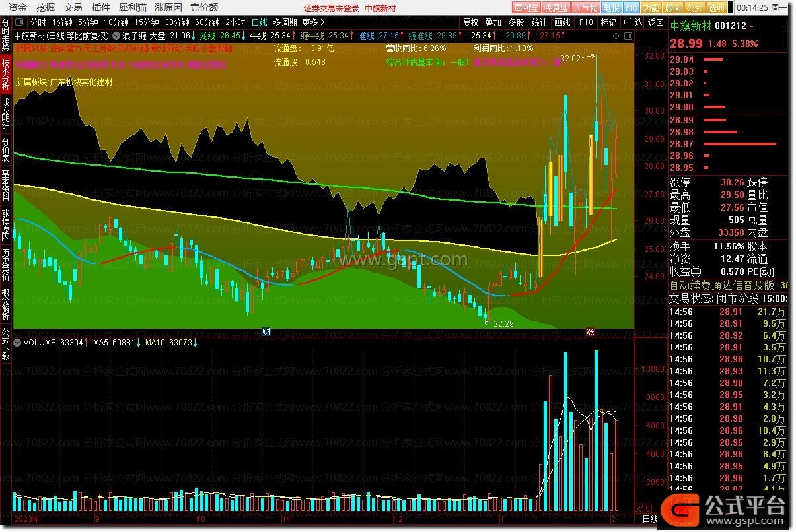Switch to 30分钟 period tab
The height and width of the screenshot is (532, 796).
point(177,22)
